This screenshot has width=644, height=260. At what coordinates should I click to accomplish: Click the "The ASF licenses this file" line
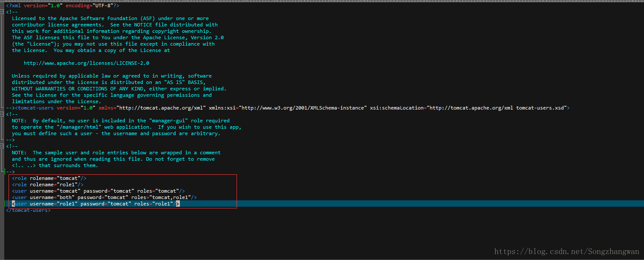(118, 38)
